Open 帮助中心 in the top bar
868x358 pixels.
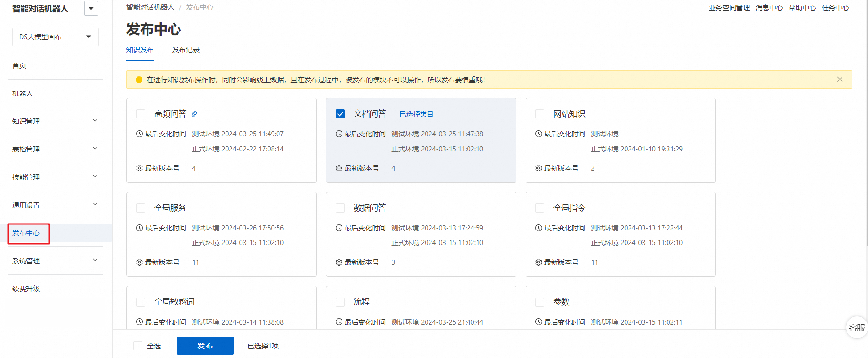802,8
